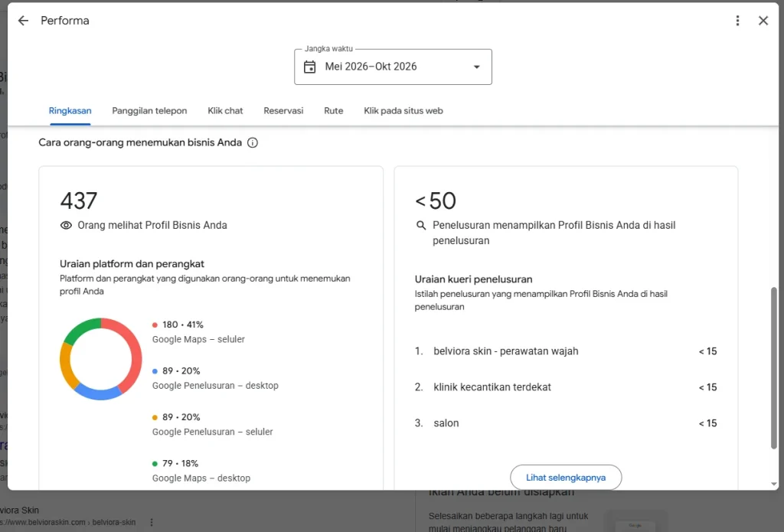The image size is (784, 532).
Task: Click 'Google Maps – desktop' label
Action: click(x=201, y=478)
